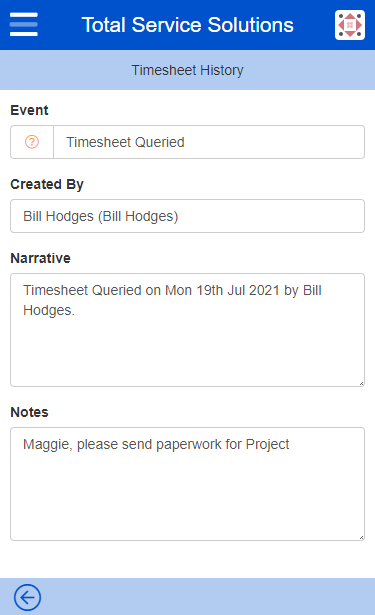
Task: Click the orange question mark event icon
Action: tap(32, 142)
